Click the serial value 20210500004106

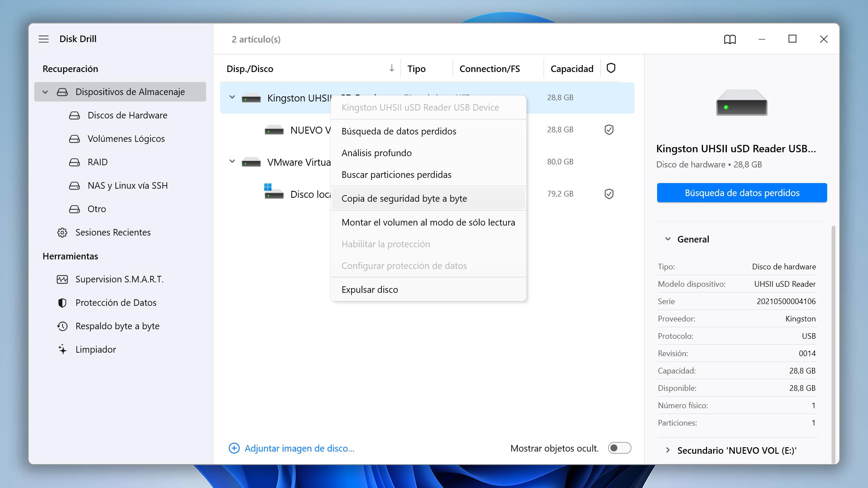[x=786, y=301]
